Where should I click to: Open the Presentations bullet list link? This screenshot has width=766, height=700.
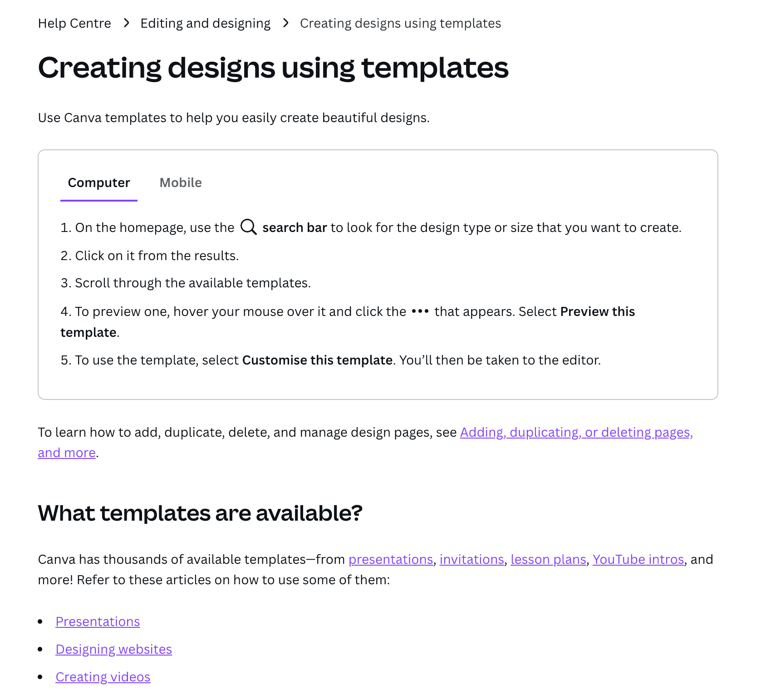[98, 621]
